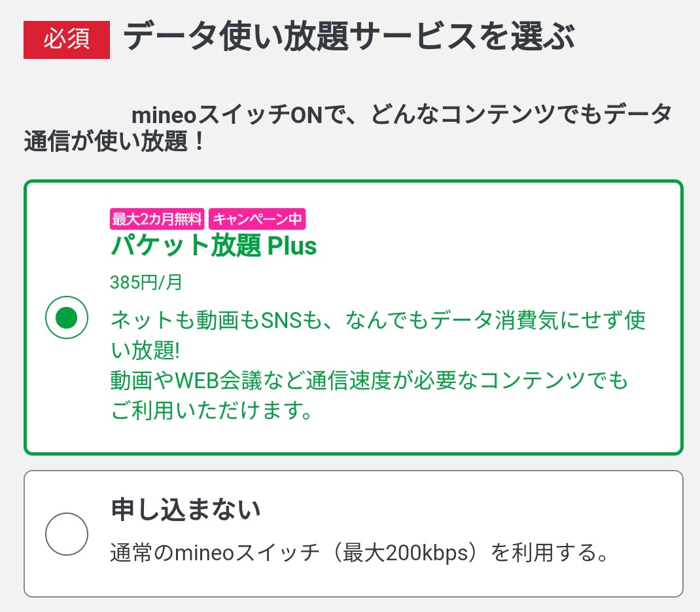Click the 最大2カ月無料 campaign badge
The height and width of the screenshot is (612, 700).
(157, 219)
